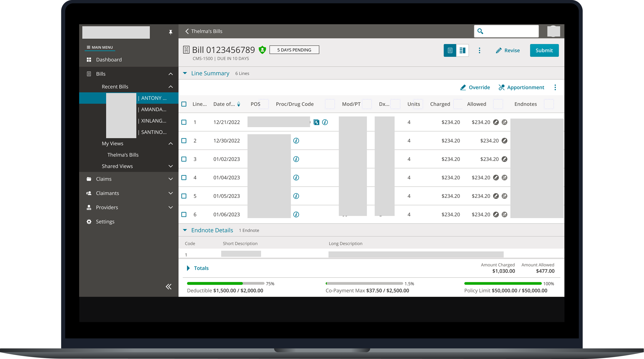Click the pin icon in sidebar header
Viewport: 644px width, 359px height.
coord(171,32)
